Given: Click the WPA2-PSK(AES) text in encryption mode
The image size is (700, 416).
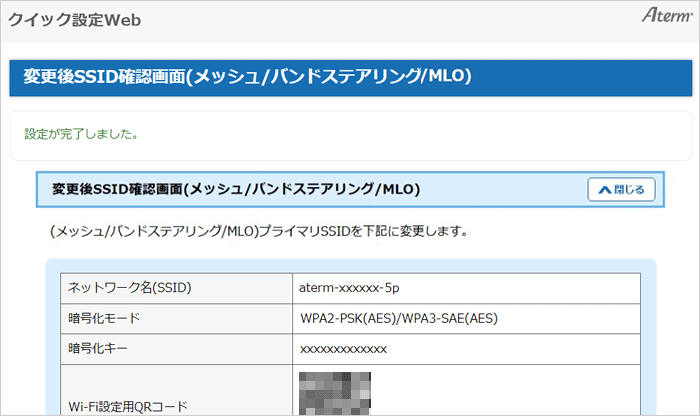Looking at the screenshot, I should (345, 318).
